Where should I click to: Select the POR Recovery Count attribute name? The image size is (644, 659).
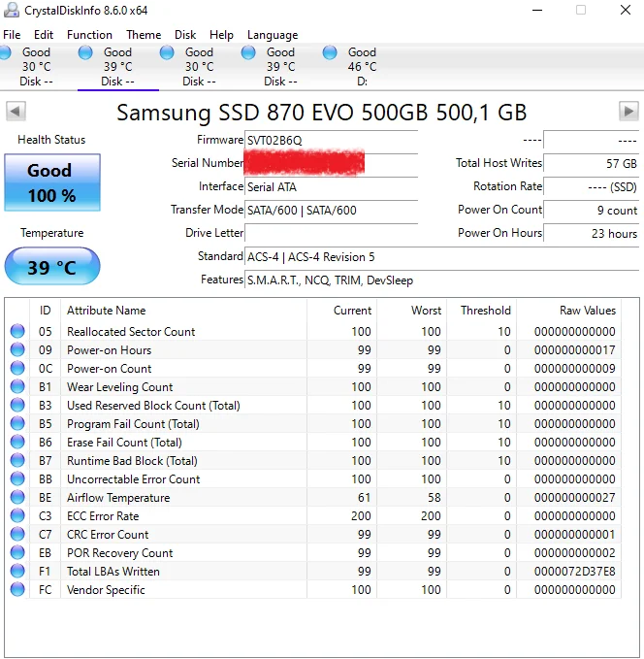pos(120,553)
